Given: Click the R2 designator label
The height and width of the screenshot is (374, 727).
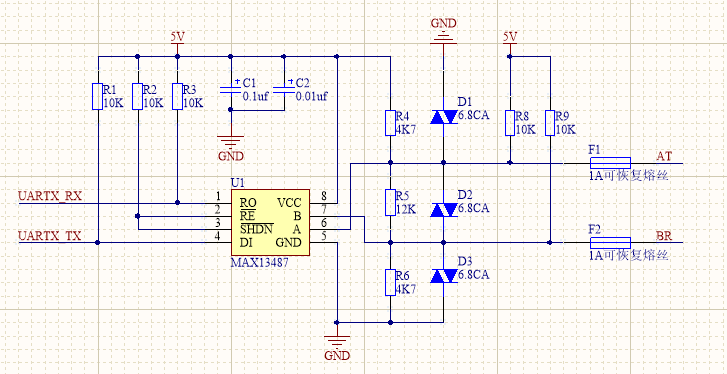Looking at the screenshot, I should (150, 89).
